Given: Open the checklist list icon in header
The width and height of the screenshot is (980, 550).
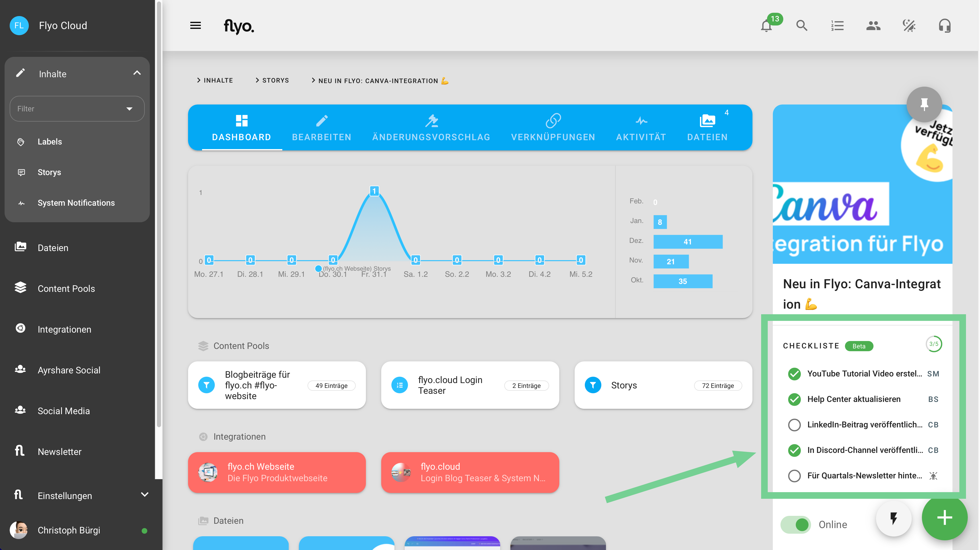Looking at the screenshot, I should point(837,25).
